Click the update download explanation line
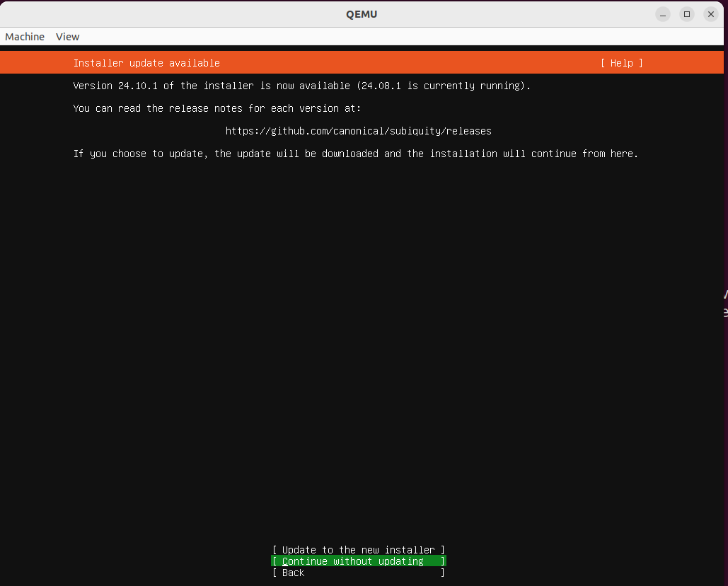The image size is (728, 586). (x=354, y=153)
